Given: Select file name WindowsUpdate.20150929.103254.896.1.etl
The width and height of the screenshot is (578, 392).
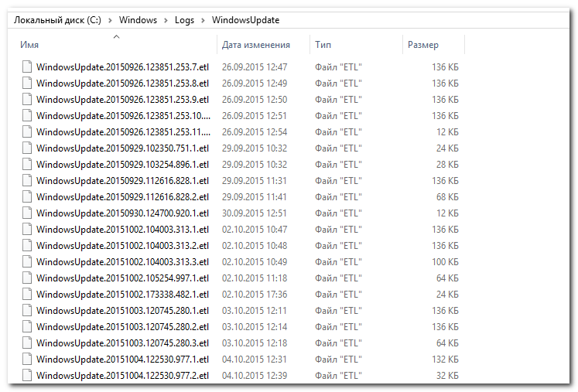Looking at the screenshot, I should 122,165.
